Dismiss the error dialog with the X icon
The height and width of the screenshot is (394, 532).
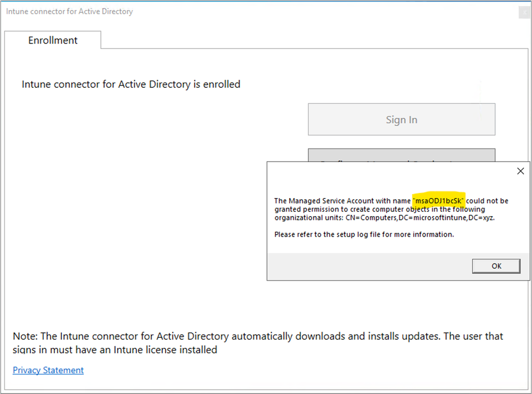tap(520, 171)
